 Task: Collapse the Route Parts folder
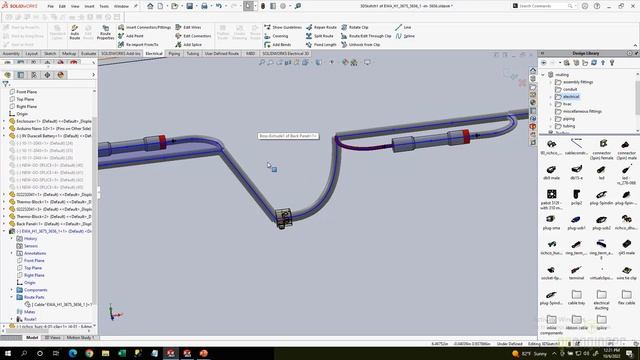[11, 297]
